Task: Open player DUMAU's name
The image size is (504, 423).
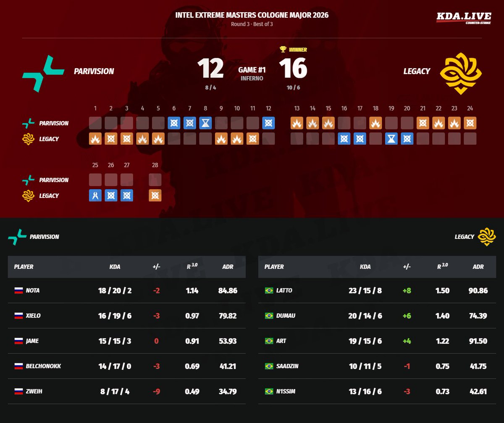Action: point(286,316)
